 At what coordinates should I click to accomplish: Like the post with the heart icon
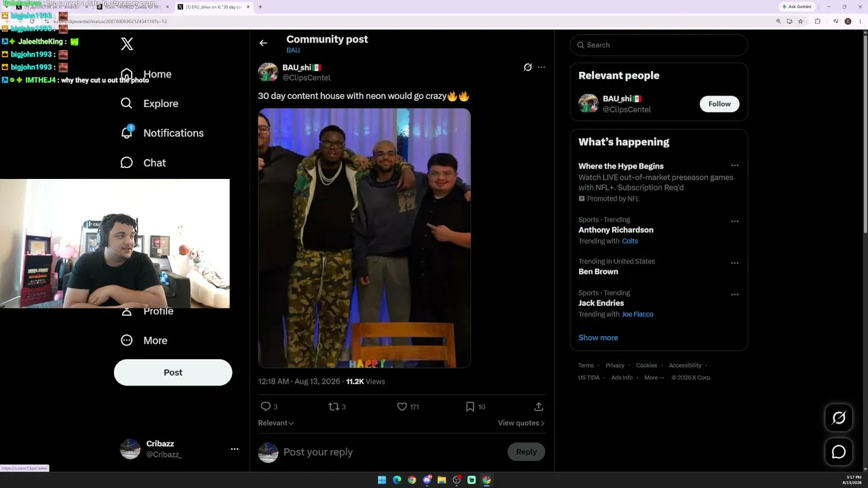click(402, 407)
